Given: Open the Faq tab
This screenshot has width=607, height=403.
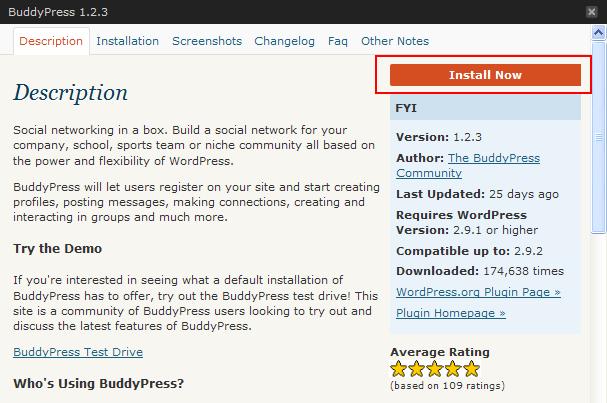Looking at the screenshot, I should tap(338, 41).
